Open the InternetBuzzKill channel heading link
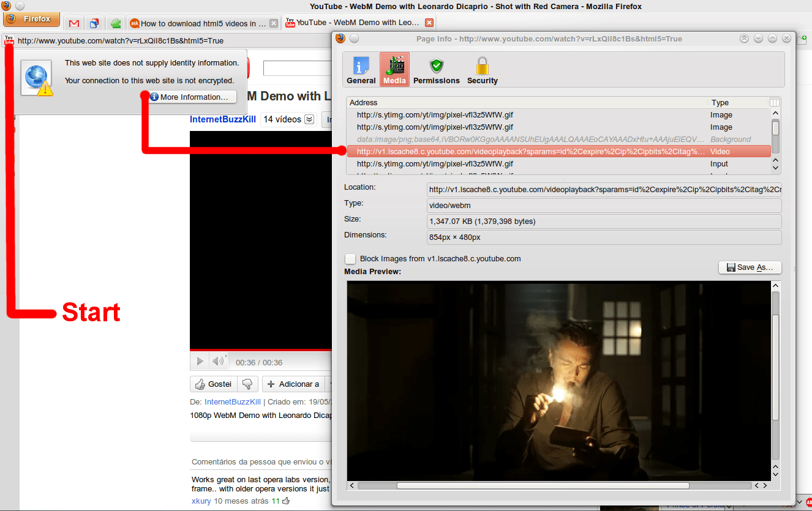This screenshot has width=812, height=511. 223,119
